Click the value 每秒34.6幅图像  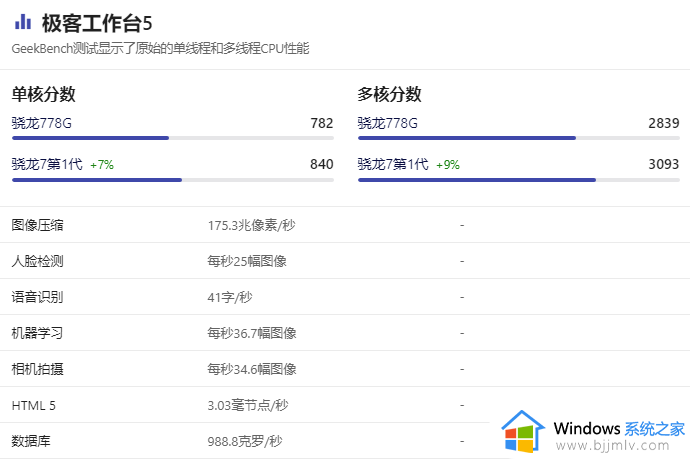point(252,370)
